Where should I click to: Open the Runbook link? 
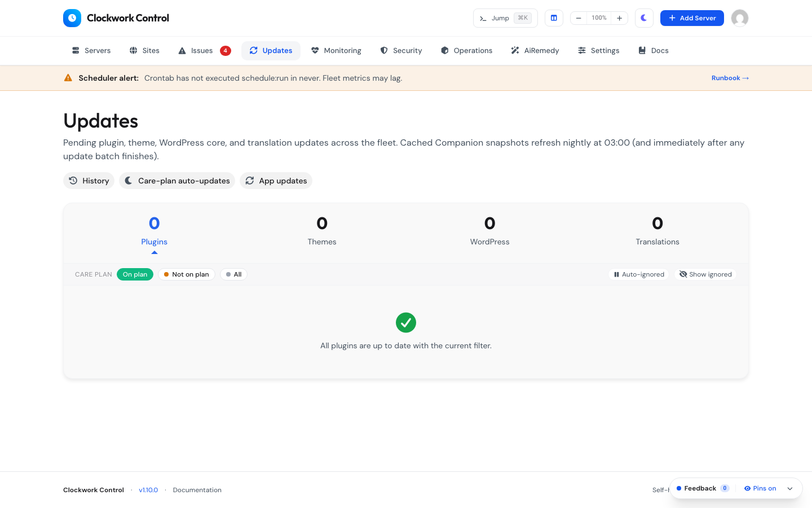coord(730,78)
